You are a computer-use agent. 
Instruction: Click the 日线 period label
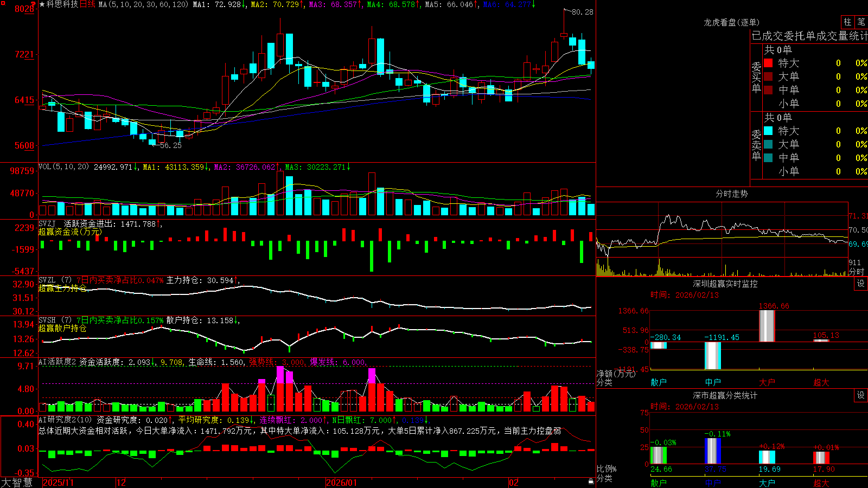coord(87,4)
